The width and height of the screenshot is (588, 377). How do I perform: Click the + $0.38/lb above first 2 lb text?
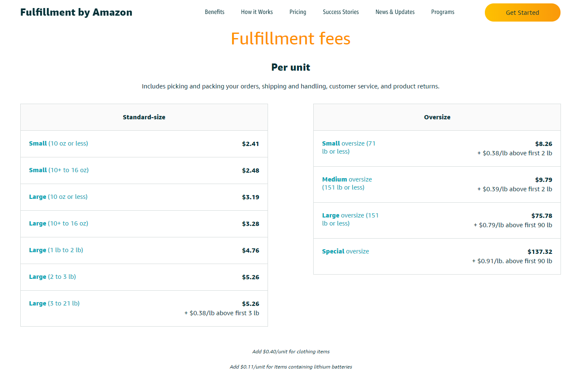(x=515, y=153)
